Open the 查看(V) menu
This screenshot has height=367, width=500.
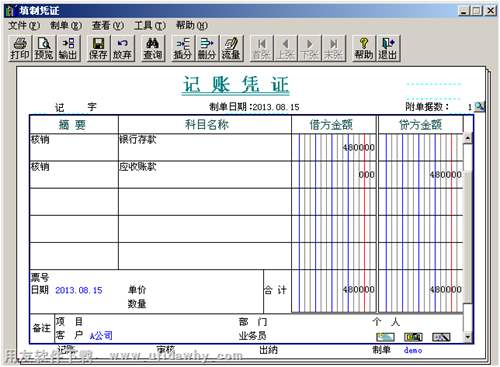coord(108,25)
